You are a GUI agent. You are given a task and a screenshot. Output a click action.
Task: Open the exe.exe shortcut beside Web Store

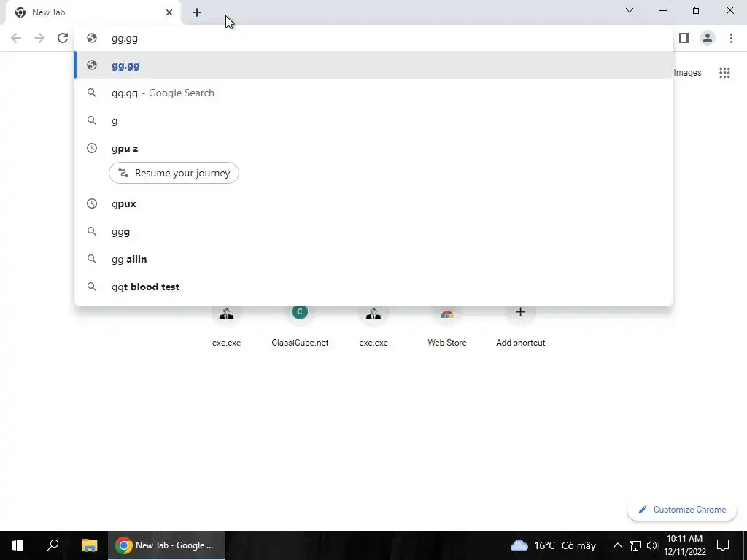click(373, 326)
